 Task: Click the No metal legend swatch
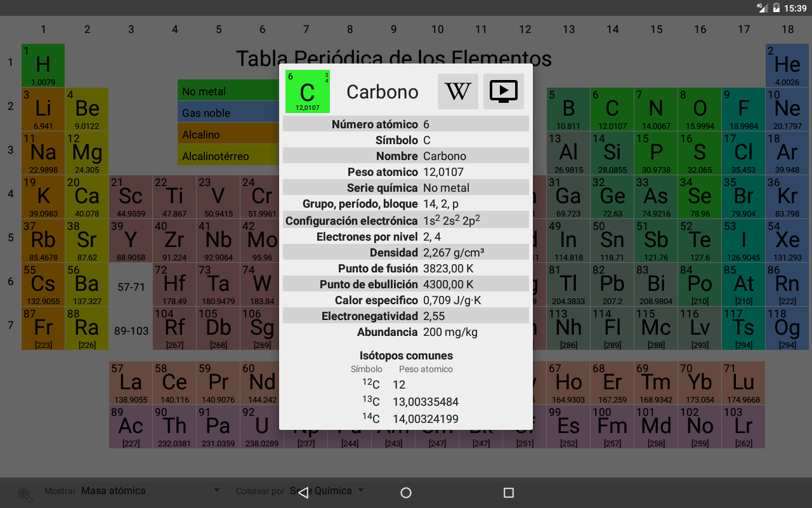[227, 91]
